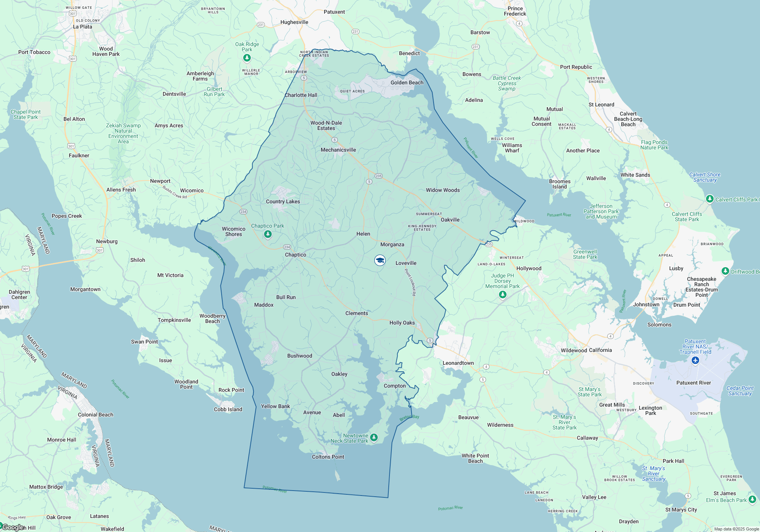Click the La Plata city label
Screen dimensions: 760x532
point(82,27)
